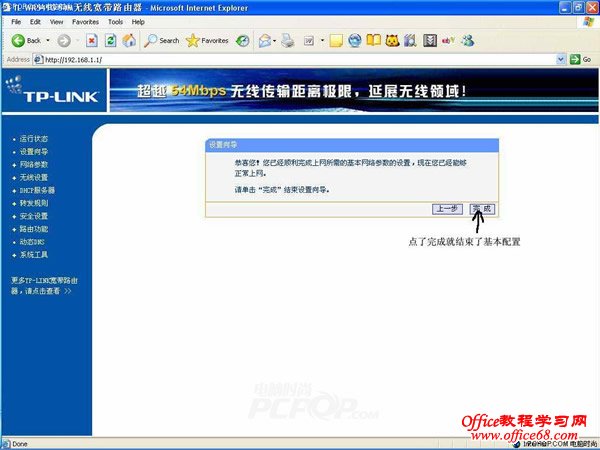Expand DHCP服务器 in the sidebar
600x450 pixels.
37,190
